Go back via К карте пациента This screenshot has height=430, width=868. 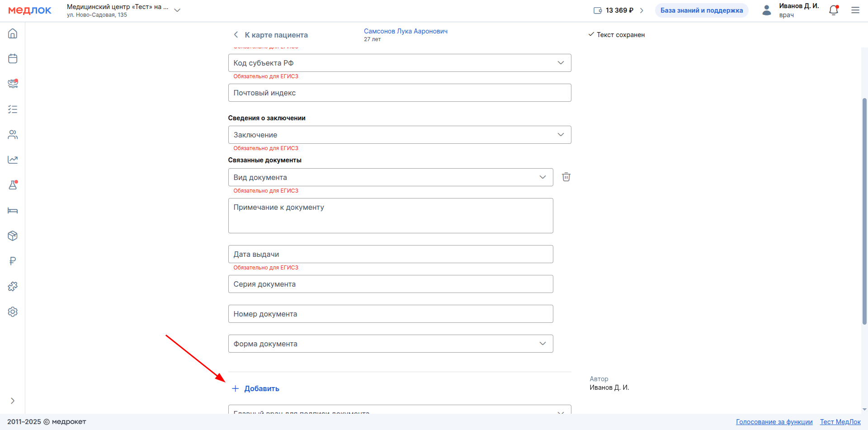[270, 35]
